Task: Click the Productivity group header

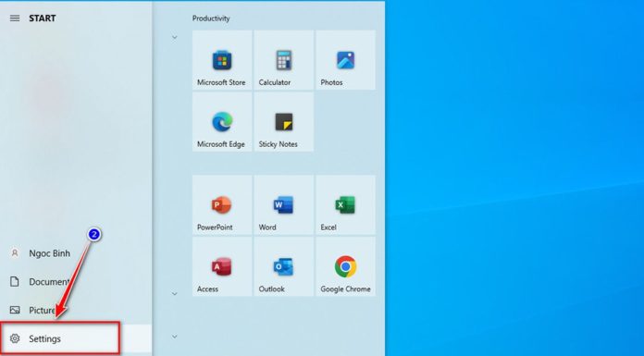Action: (211, 18)
